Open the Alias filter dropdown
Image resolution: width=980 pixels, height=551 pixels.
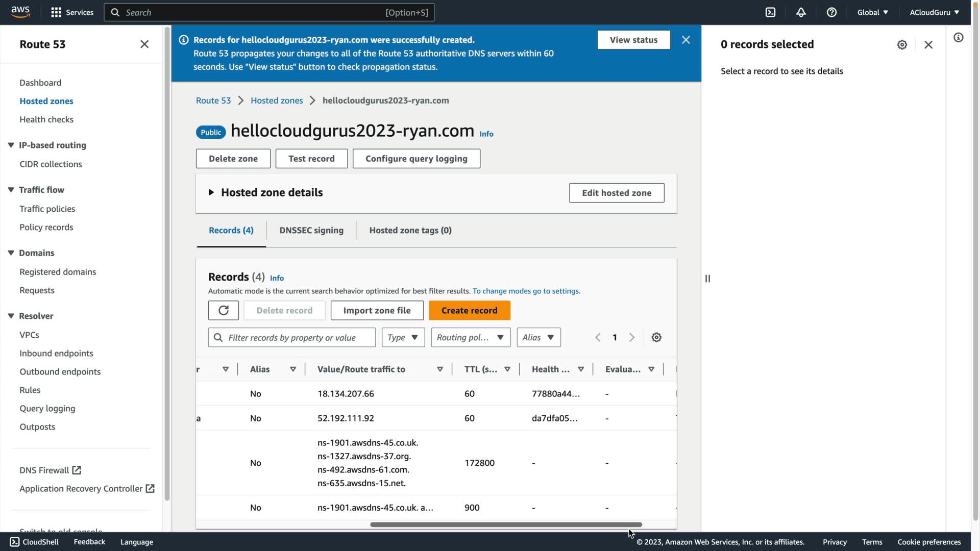[x=538, y=337]
